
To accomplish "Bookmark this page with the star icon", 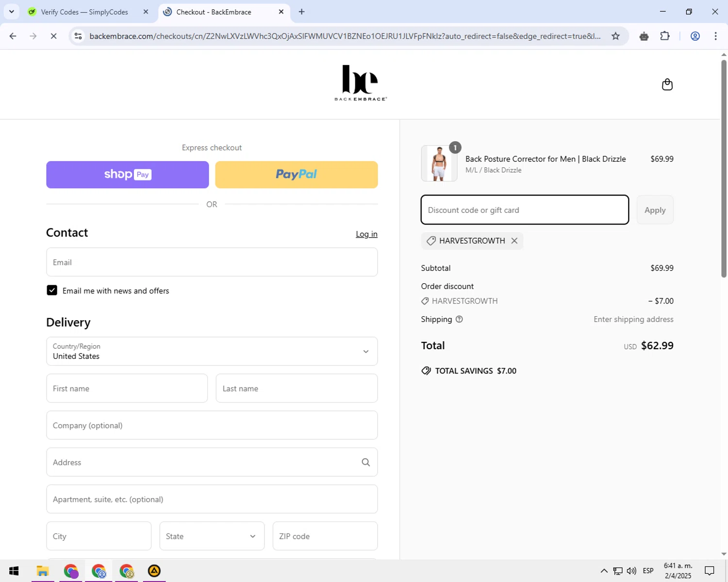I will (x=615, y=36).
